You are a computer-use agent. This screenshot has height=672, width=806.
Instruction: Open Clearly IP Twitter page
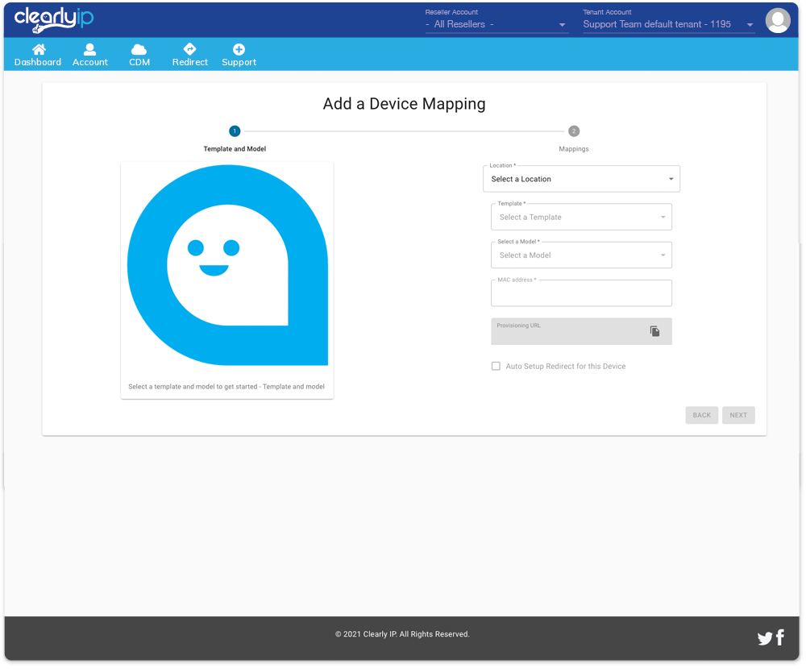tap(764, 639)
